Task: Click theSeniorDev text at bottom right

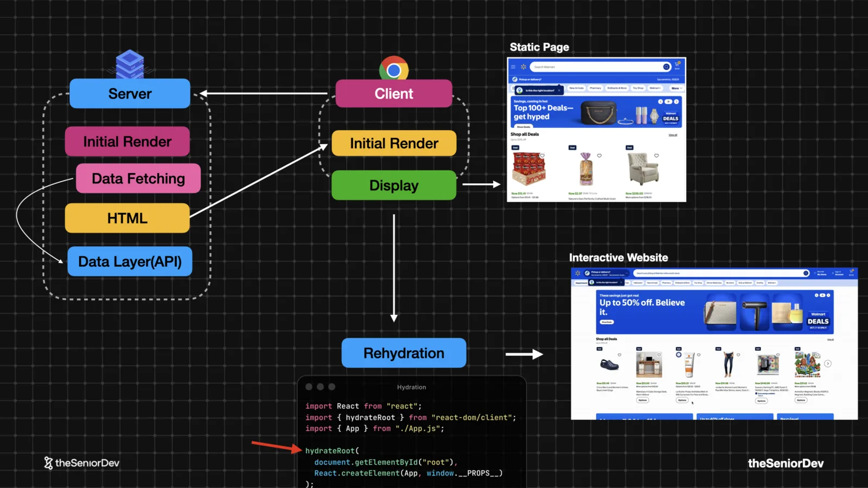Action: 786,463
